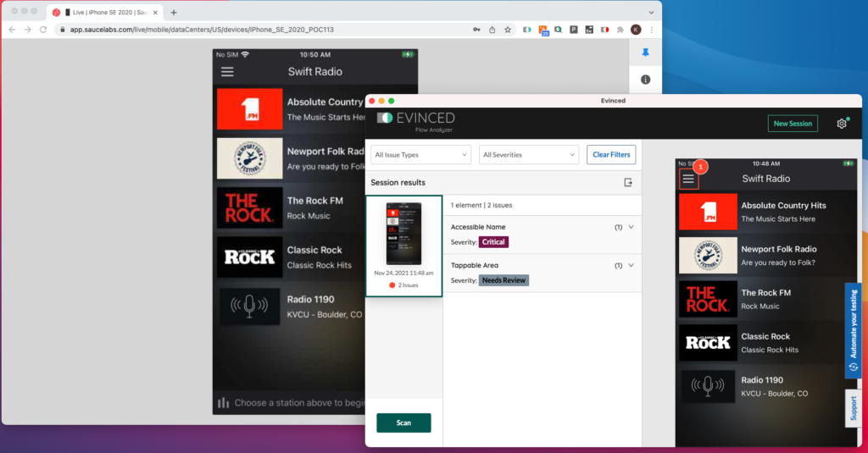Viewport: 868px width, 453px height.
Task: Click New Session button in Evinced
Action: point(793,124)
